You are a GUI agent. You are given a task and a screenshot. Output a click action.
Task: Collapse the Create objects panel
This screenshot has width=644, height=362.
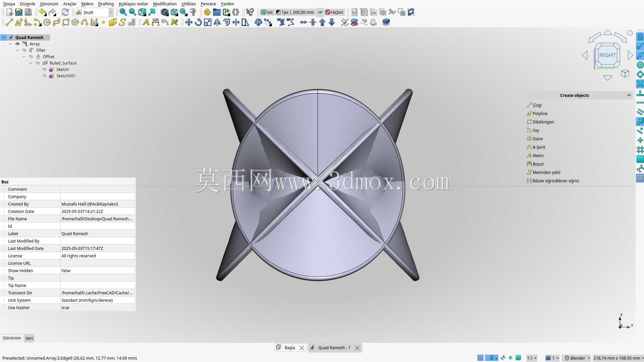pyautogui.click(x=629, y=96)
